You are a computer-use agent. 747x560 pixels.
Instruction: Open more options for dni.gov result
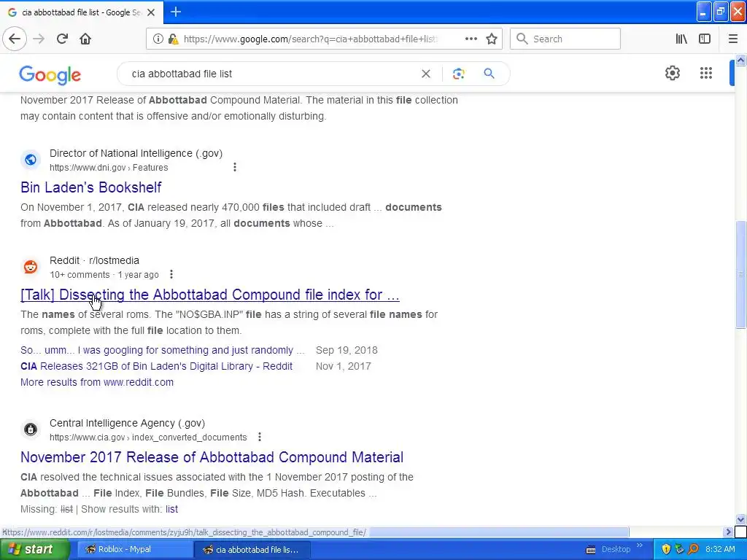[234, 167]
